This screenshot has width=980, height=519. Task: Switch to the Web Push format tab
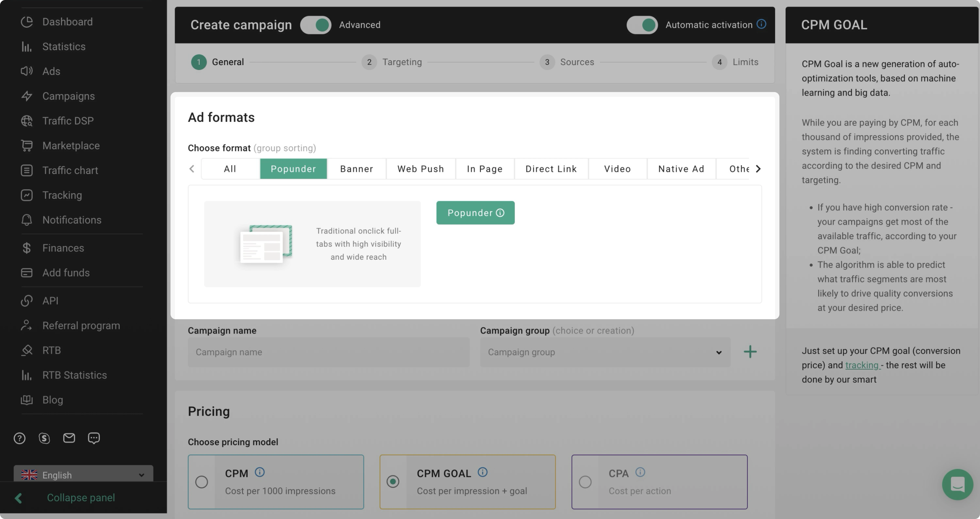point(421,168)
